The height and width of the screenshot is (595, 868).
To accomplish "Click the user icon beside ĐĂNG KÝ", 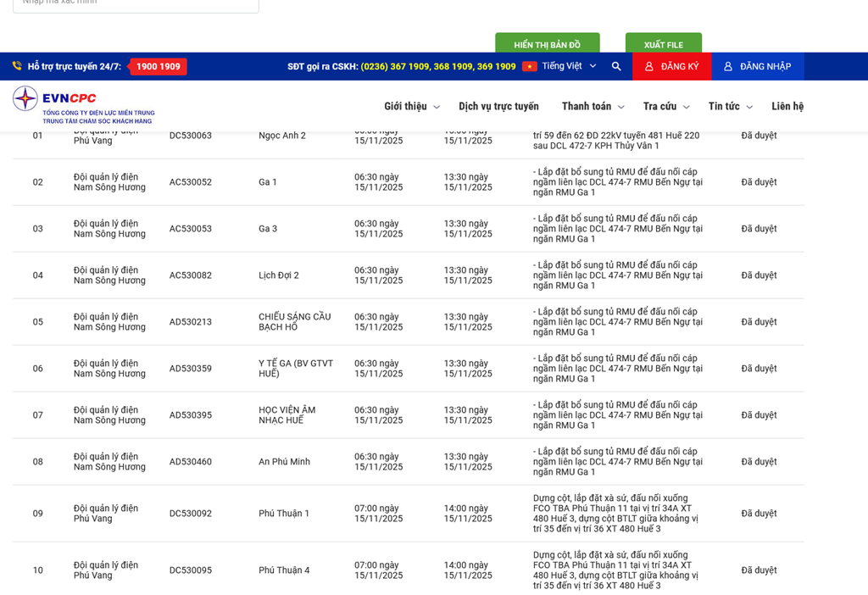I will tap(649, 66).
